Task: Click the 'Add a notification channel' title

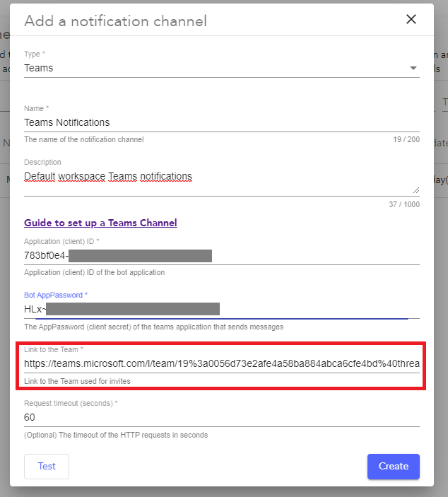Action: coord(116,21)
